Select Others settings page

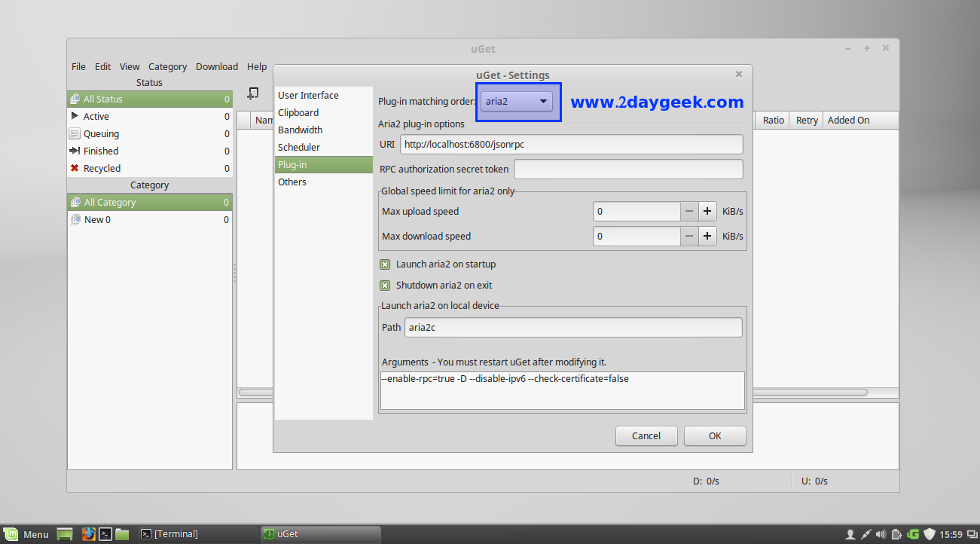[x=324, y=182]
